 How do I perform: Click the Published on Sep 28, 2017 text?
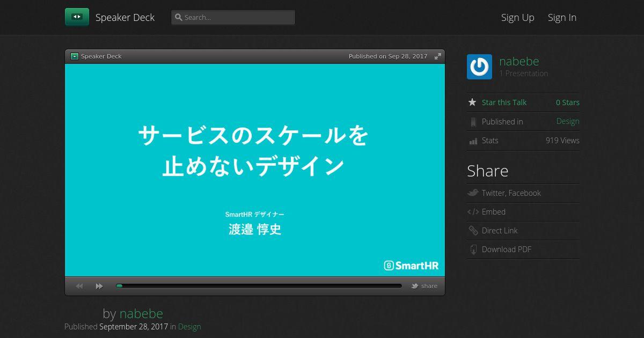[388, 56]
